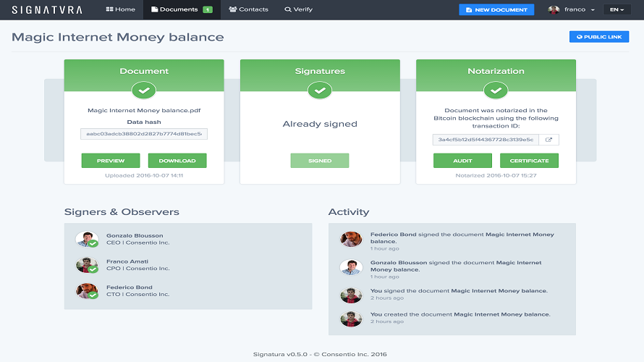Click Franco Amati's avatar in signers list
This screenshot has height=362, width=644.
(87, 265)
